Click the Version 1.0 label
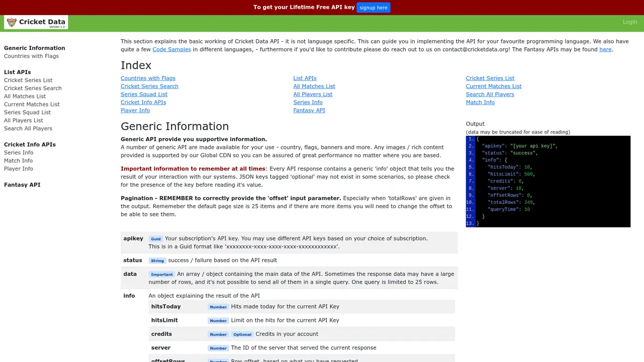644x362 pixels. click(57, 27)
